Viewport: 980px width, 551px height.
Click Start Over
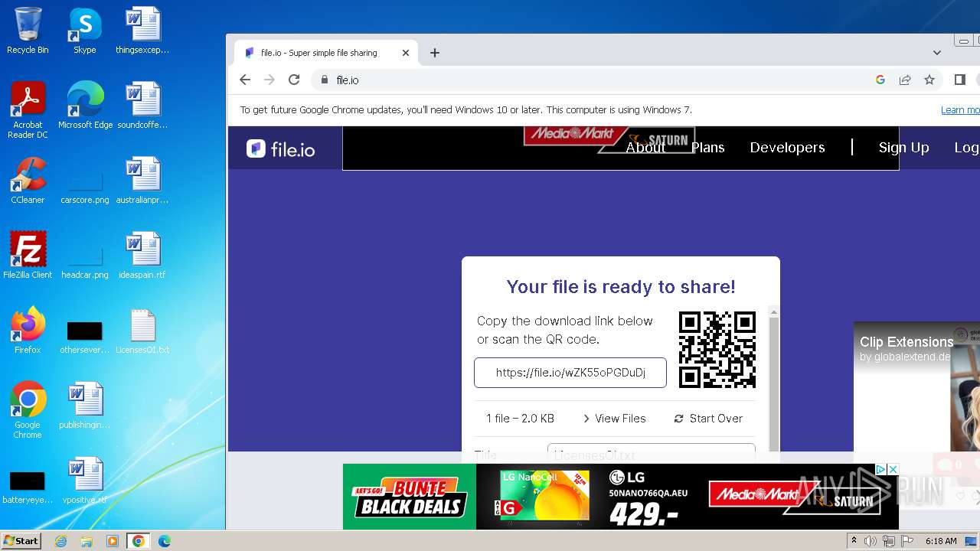pyautogui.click(x=708, y=419)
